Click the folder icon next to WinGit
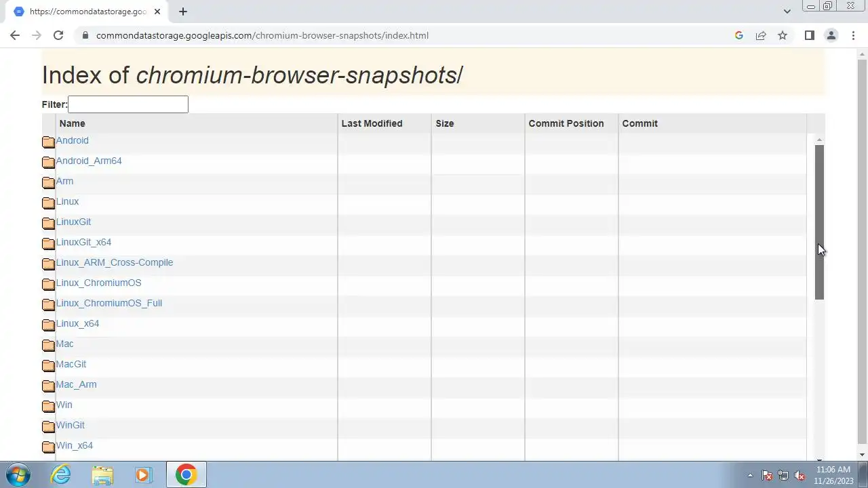The image size is (868, 488). click(48, 426)
